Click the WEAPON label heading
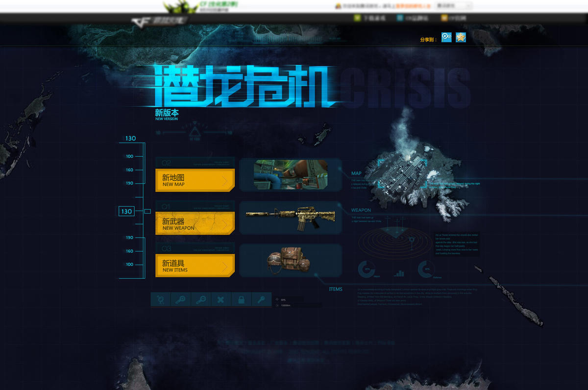The width and height of the screenshot is (588, 390). point(361,210)
